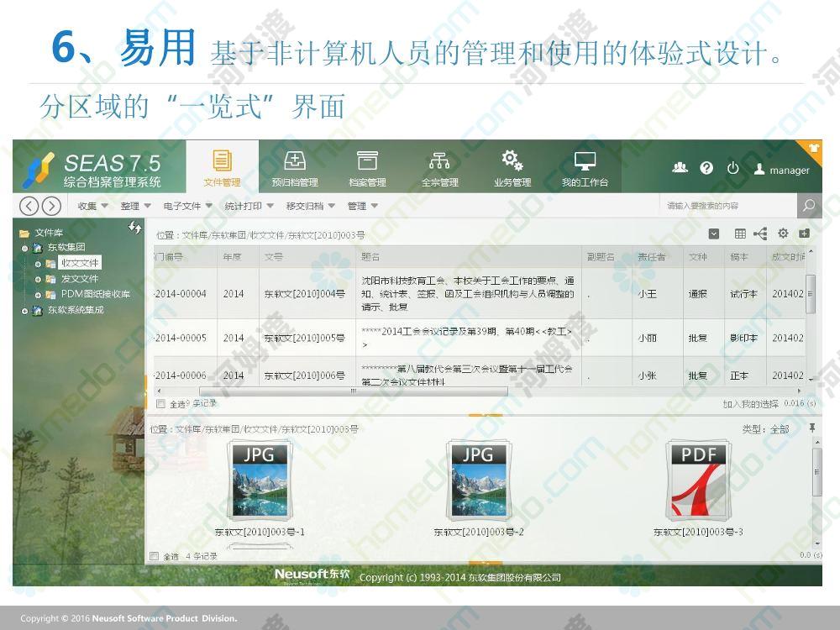Expand the 收文文件 tree node
Image resolution: width=840 pixels, height=630 pixels.
coord(38,264)
